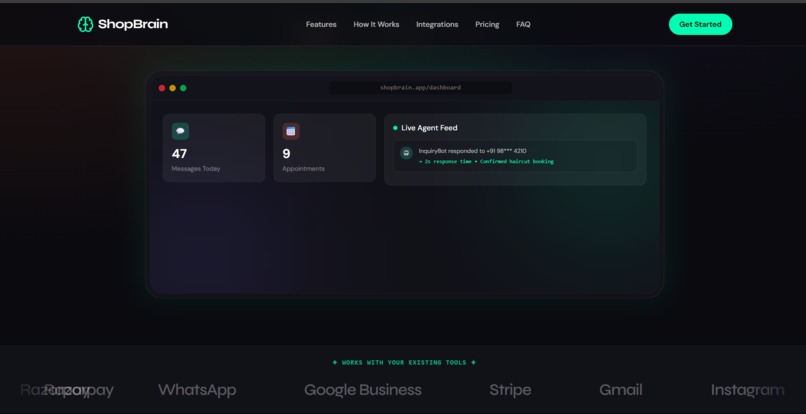Click the Live Agent Feed heading
Viewport: 806px width, 414px height.
(429, 128)
